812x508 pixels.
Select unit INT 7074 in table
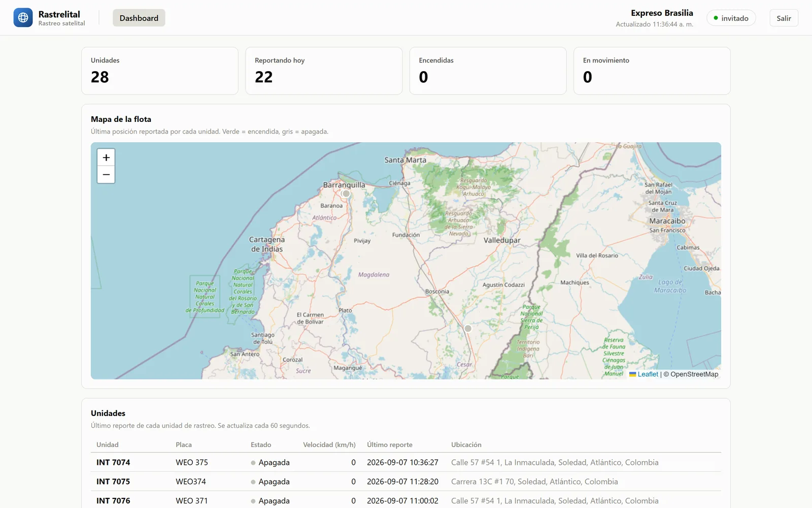click(x=113, y=462)
